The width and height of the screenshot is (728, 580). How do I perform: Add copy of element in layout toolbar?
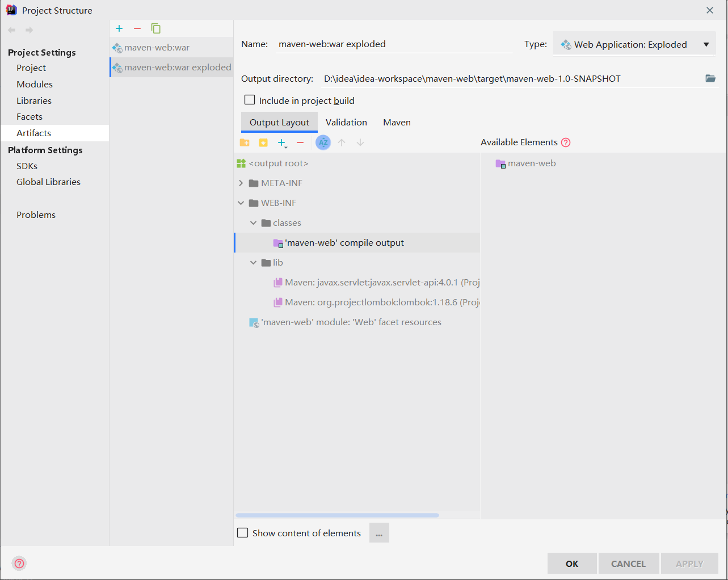tap(282, 143)
